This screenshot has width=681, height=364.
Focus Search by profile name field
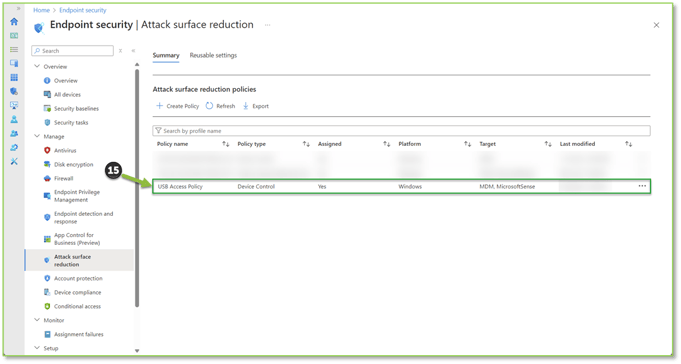click(x=401, y=131)
